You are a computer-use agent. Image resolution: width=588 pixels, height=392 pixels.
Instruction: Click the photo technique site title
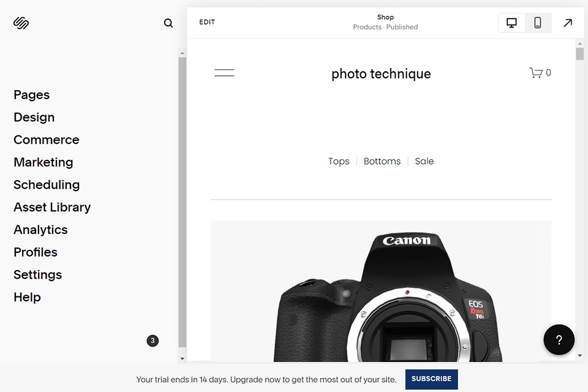381,74
